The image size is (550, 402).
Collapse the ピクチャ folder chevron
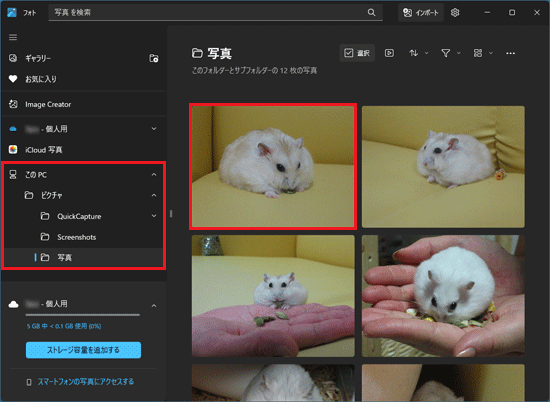pyautogui.click(x=154, y=195)
